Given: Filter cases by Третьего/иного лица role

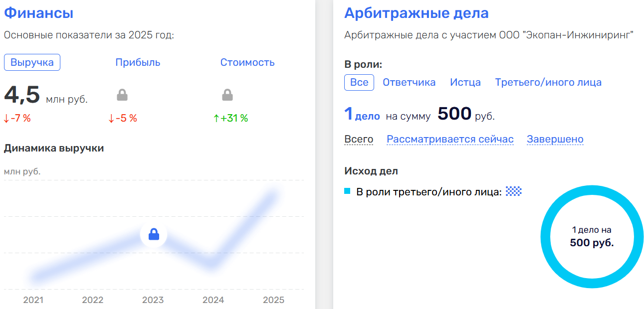Looking at the screenshot, I should click(548, 83).
